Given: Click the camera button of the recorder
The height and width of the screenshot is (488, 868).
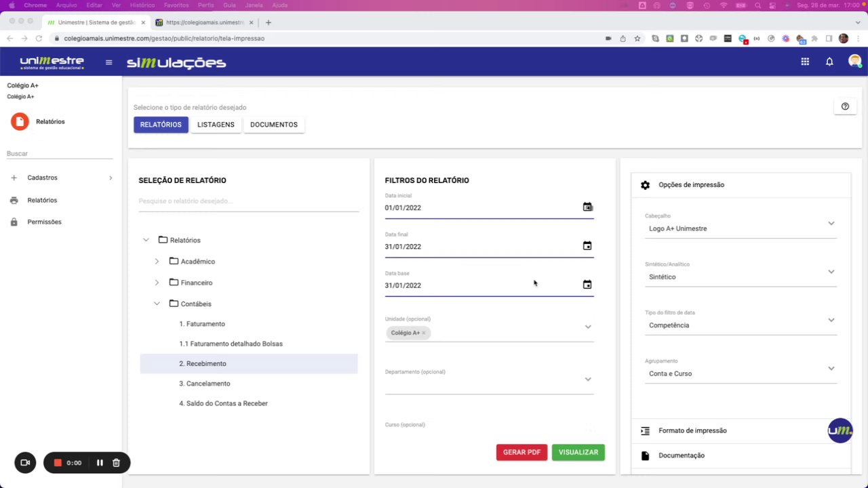Looking at the screenshot, I should [x=25, y=463].
